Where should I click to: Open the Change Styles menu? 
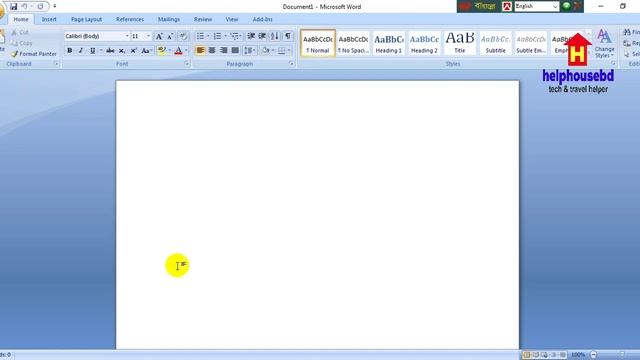604,43
